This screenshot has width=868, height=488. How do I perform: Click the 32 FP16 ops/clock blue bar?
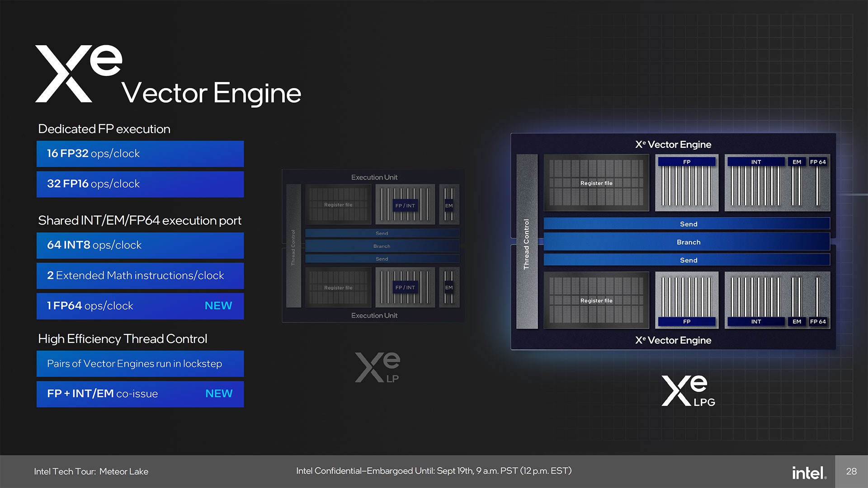click(139, 184)
